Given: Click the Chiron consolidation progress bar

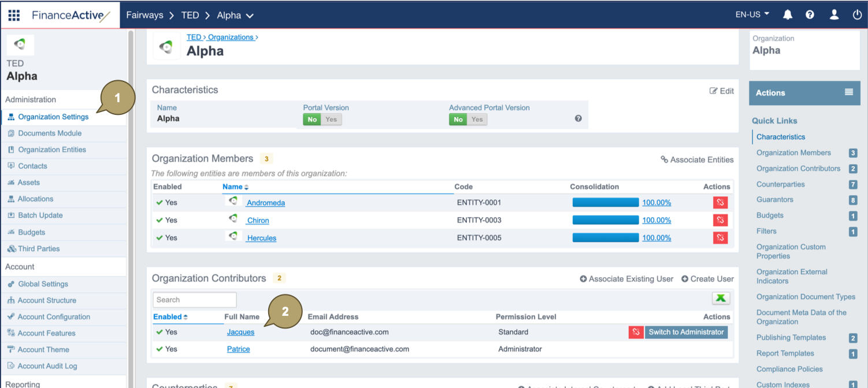Looking at the screenshot, I should [605, 220].
